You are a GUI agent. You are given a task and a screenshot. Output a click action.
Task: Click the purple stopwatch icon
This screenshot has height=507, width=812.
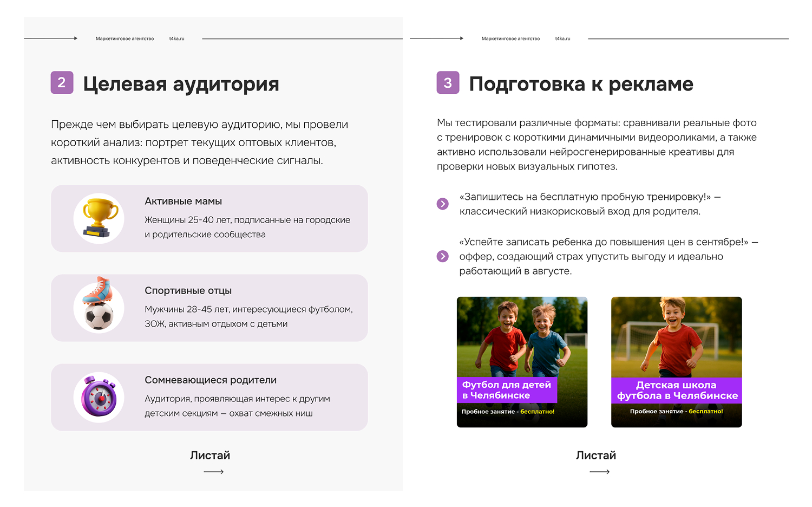(x=99, y=397)
